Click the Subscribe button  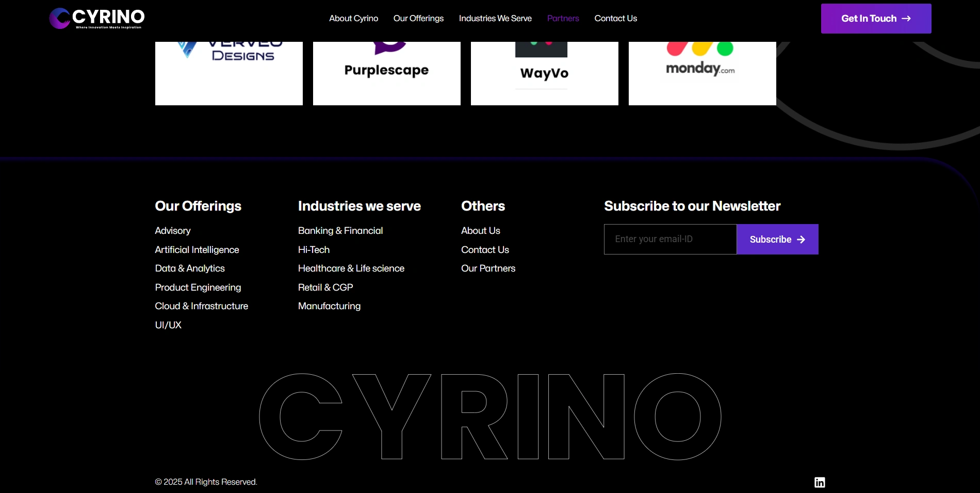[778, 239]
